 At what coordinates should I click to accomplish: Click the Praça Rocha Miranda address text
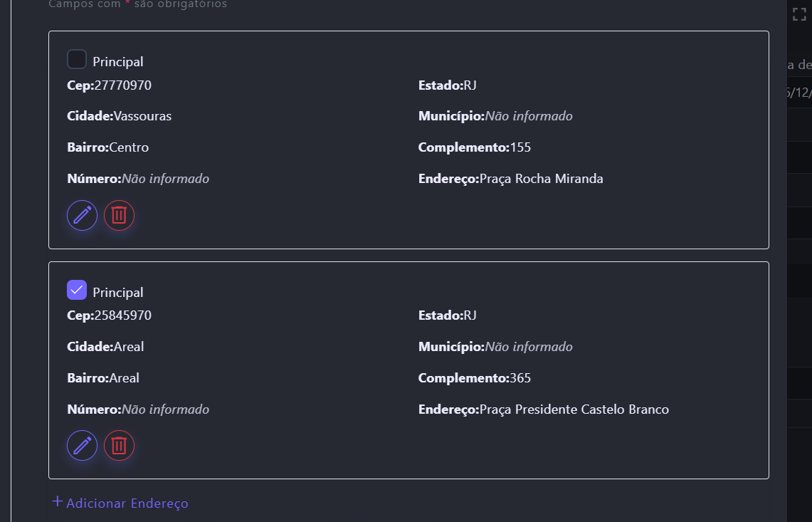541,179
